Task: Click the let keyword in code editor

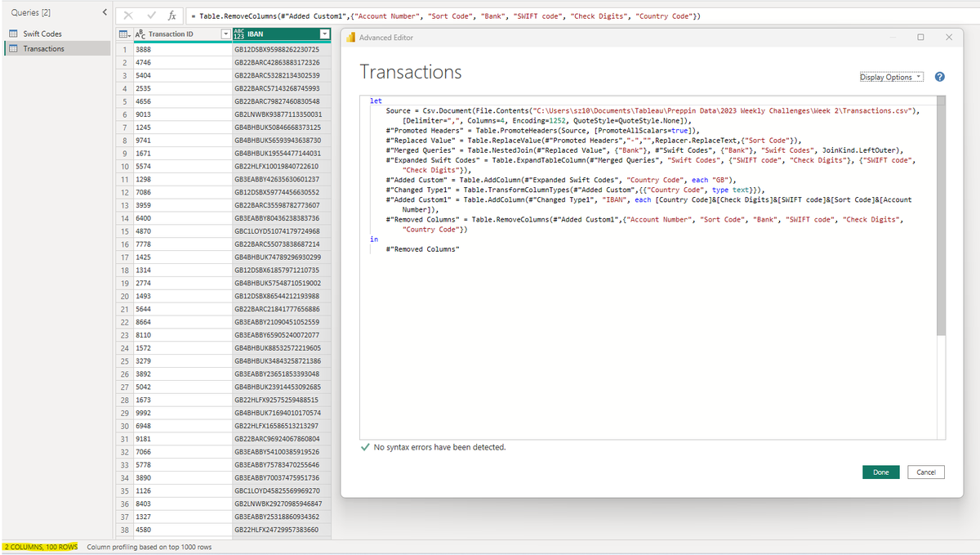Action: [x=376, y=101]
